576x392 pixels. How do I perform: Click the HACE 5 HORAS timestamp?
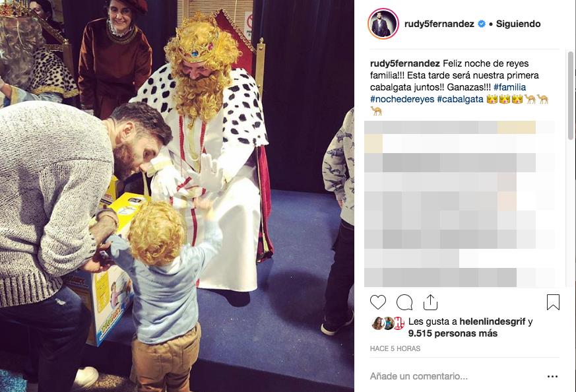(x=395, y=348)
